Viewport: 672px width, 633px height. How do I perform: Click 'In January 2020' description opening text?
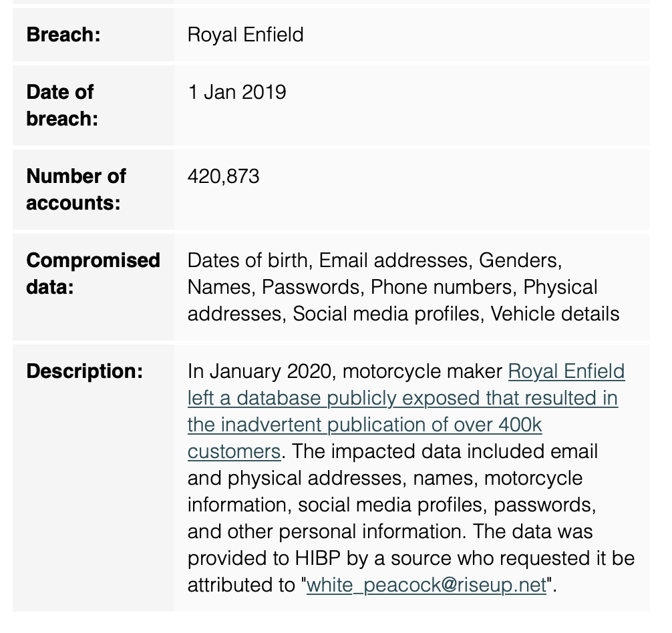point(260,371)
